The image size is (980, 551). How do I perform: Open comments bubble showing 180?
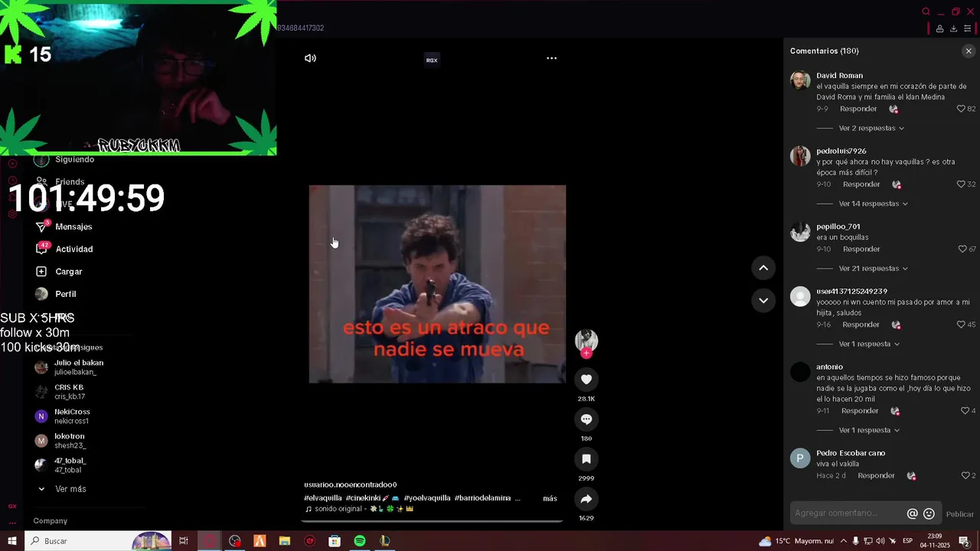click(586, 419)
